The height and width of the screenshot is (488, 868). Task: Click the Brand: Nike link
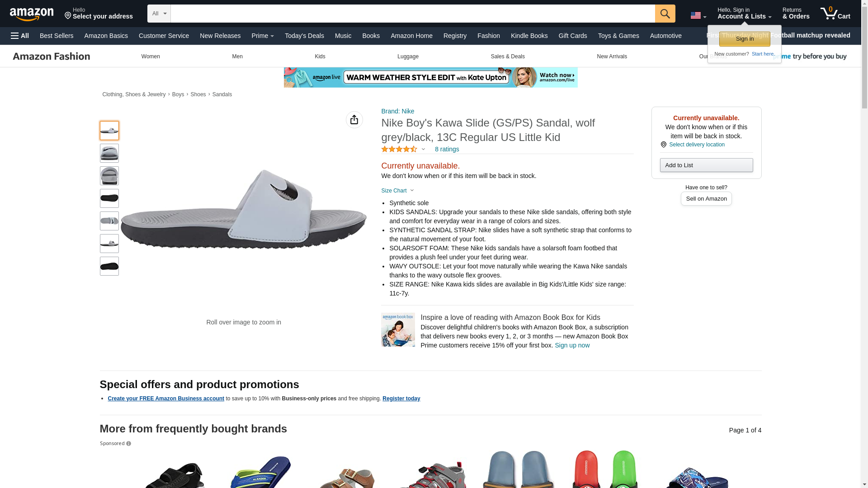pyautogui.click(x=397, y=111)
